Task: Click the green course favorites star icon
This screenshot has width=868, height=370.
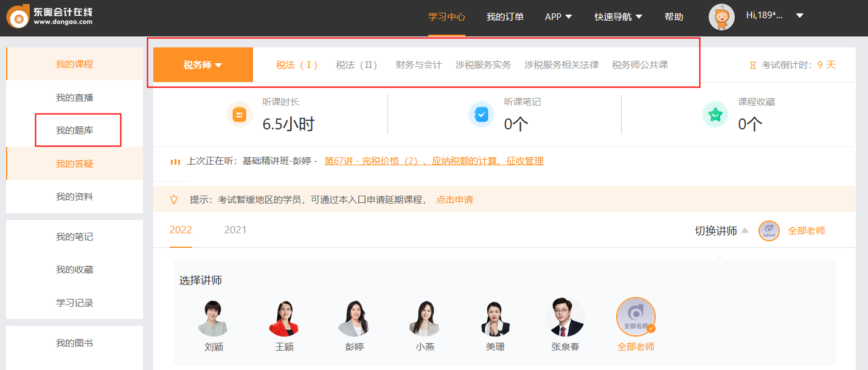Action: 715,114
